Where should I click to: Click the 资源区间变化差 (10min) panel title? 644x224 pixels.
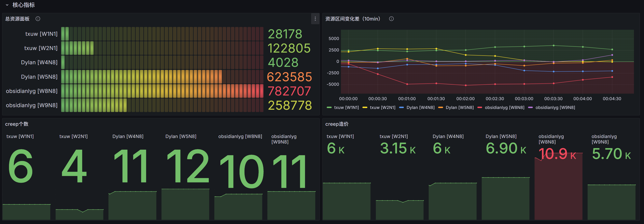[x=353, y=19]
